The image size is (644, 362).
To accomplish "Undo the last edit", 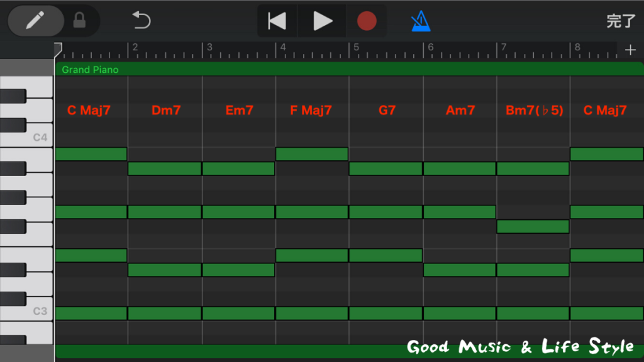I will tap(142, 20).
